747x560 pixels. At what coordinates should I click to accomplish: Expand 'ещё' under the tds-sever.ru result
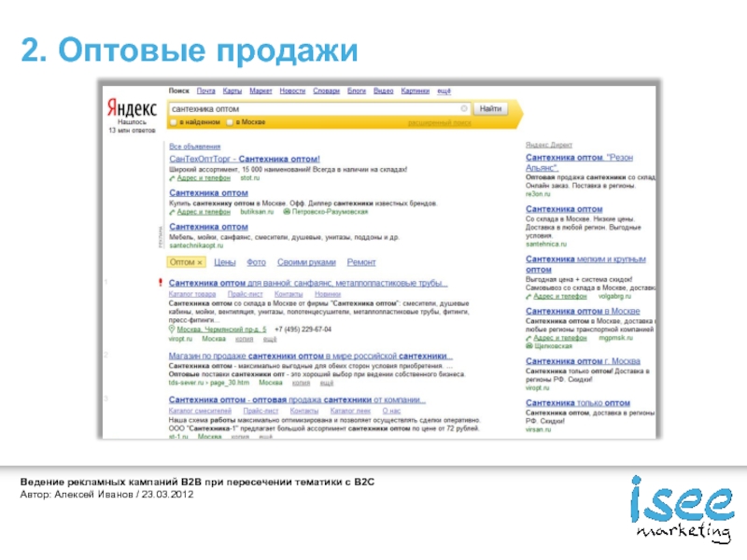(x=327, y=383)
